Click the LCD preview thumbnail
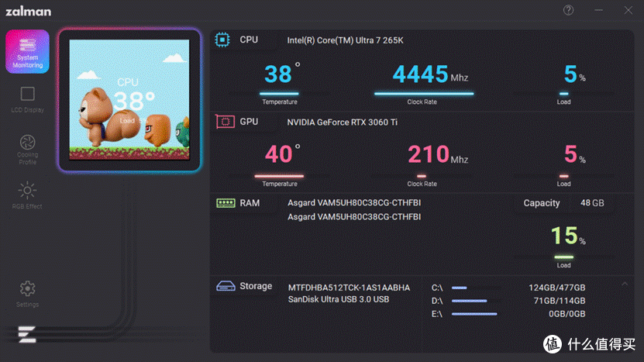This screenshot has height=362, width=644. (x=129, y=100)
